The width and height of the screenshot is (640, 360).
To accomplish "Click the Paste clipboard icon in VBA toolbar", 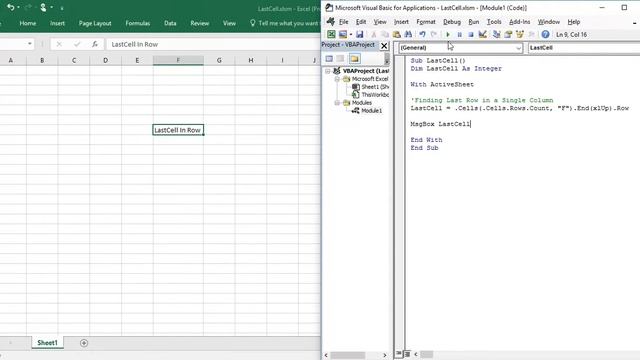I will pos(396,35).
